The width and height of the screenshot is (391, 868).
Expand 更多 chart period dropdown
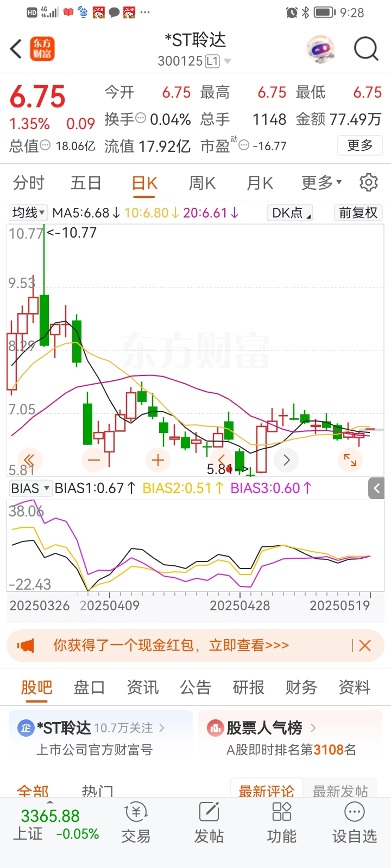click(x=322, y=183)
